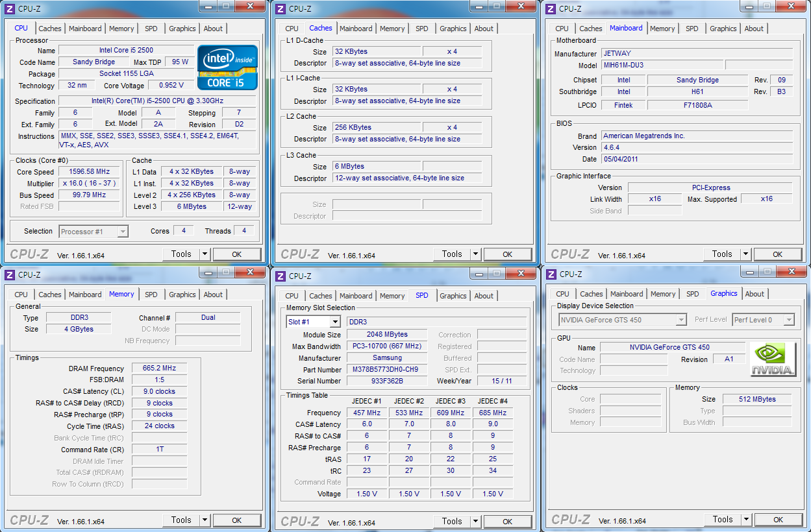Expand Tools dropdown arrow in the Mainboard window
The height and width of the screenshot is (532, 811).
click(x=745, y=254)
